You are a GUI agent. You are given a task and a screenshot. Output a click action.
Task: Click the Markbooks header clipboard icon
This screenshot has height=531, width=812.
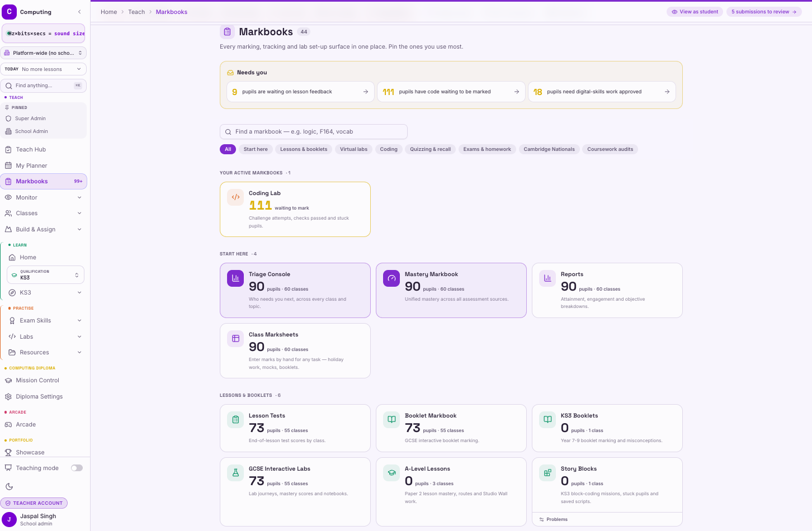point(227,32)
